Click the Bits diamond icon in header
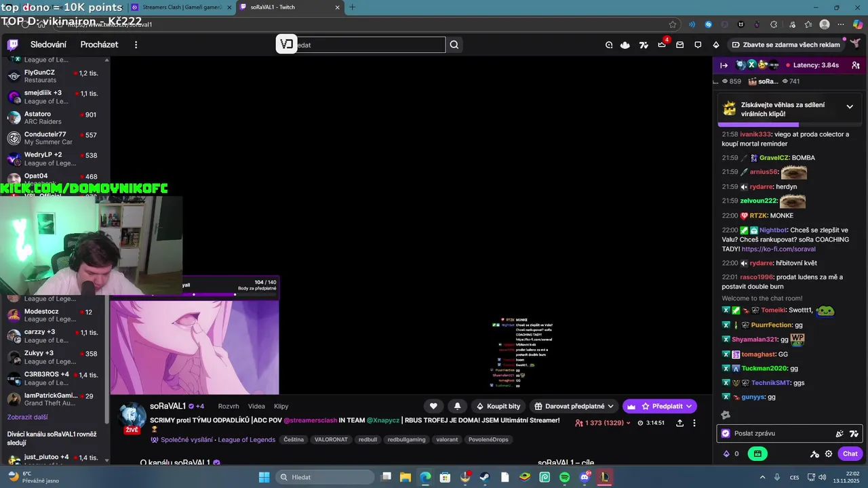This screenshot has height=488, width=868. [716, 45]
